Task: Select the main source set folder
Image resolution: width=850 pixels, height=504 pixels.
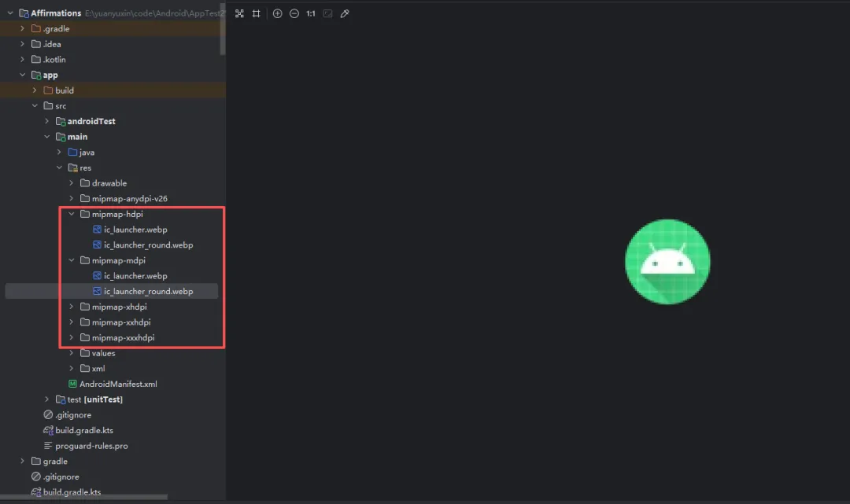Action: 77,137
